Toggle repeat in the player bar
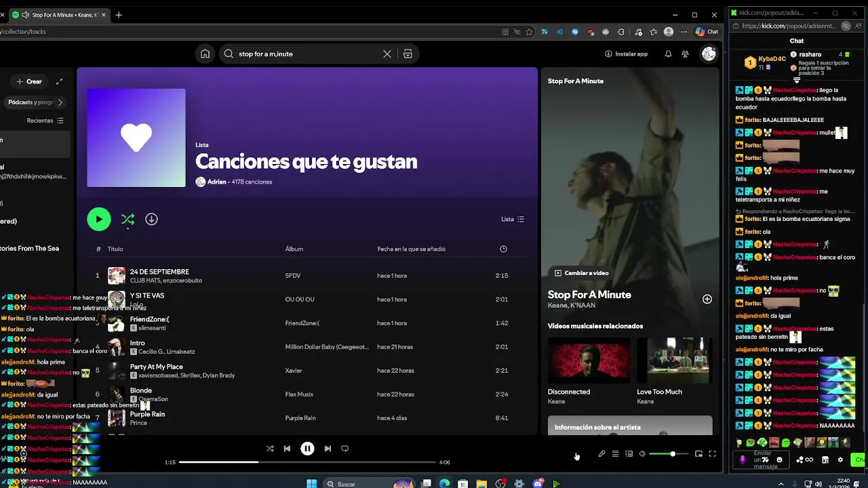868x488 pixels. point(344,448)
